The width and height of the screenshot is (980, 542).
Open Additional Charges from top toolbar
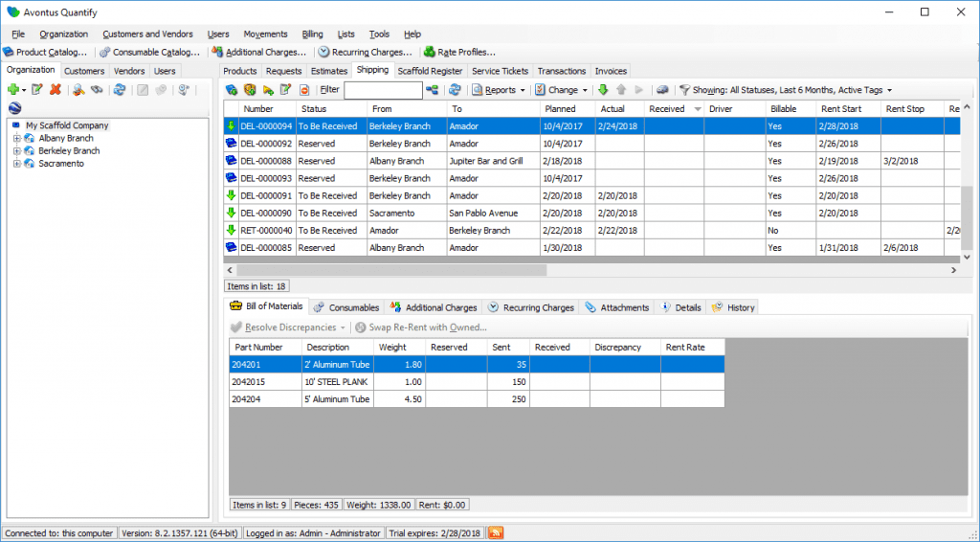point(259,52)
